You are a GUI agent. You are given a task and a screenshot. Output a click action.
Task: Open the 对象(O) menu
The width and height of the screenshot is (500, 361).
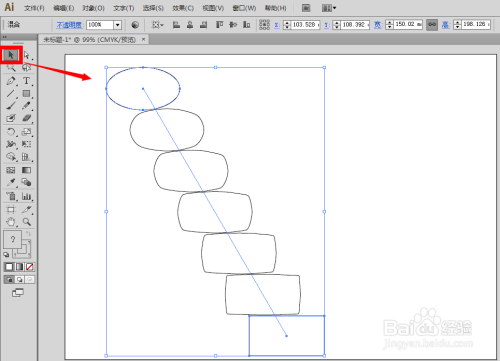click(93, 8)
